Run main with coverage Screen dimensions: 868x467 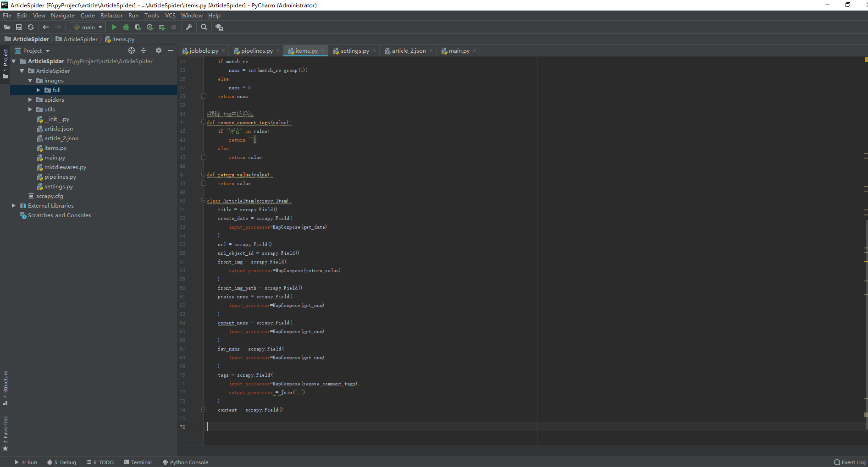(138, 27)
